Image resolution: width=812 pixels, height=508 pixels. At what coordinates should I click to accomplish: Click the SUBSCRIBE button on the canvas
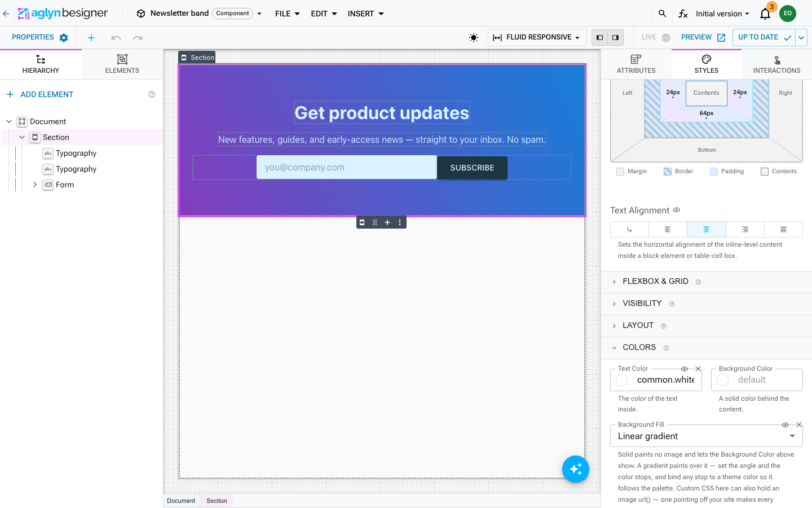pos(472,168)
